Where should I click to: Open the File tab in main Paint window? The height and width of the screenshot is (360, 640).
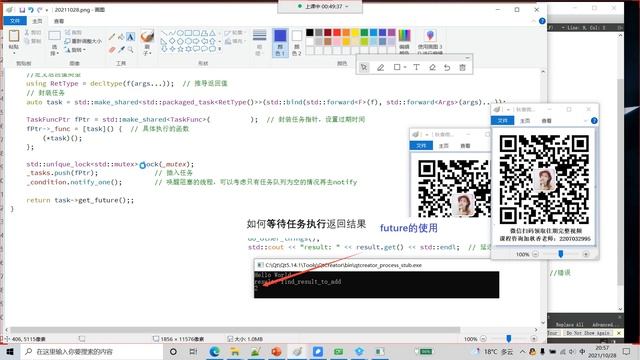click(15, 21)
